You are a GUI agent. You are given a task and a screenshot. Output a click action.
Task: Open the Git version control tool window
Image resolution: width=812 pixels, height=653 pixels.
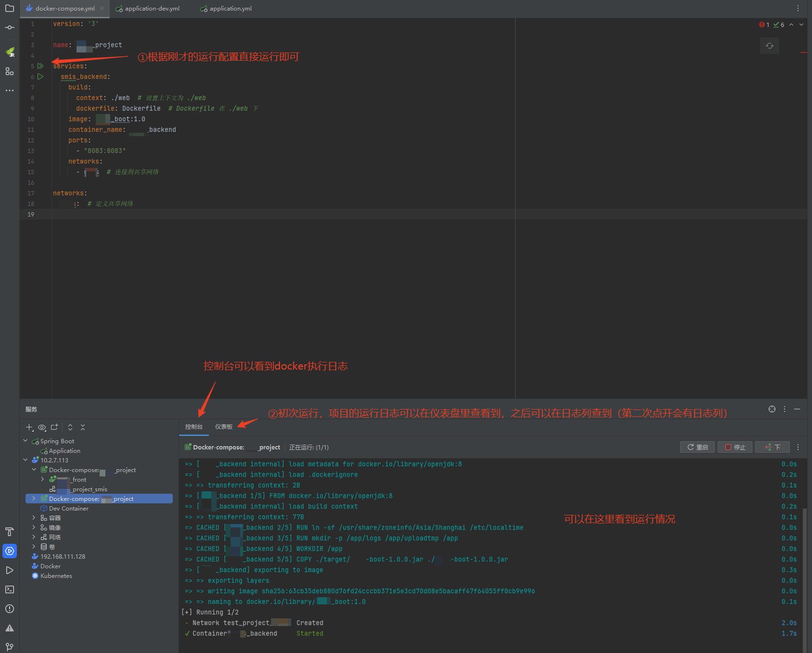tap(10, 647)
